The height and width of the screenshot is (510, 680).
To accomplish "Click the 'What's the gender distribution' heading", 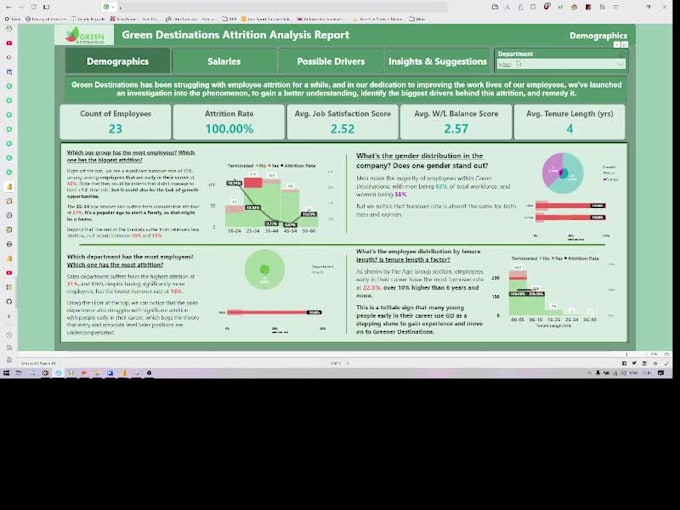I will point(422,160).
